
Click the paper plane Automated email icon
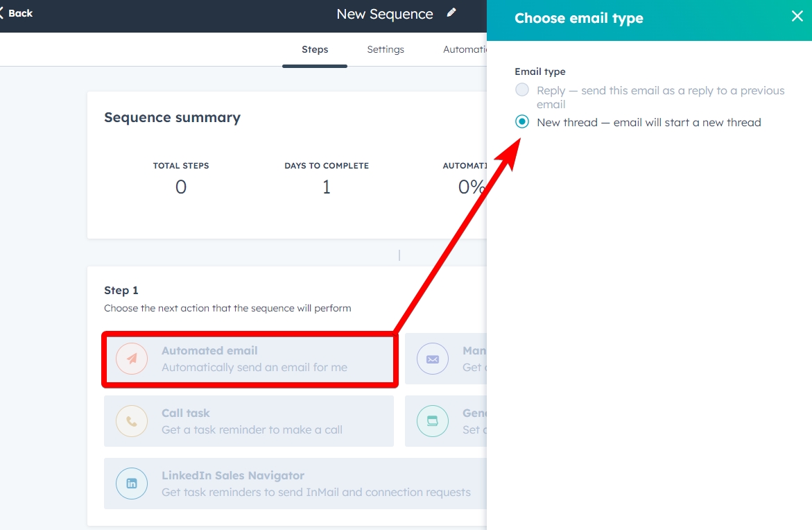[132, 359]
